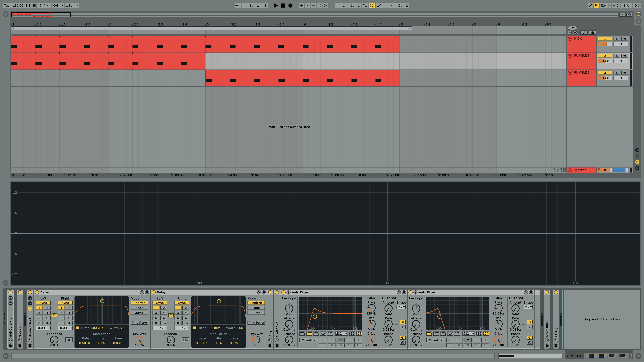Toggle the Automation Arm icon

coord(307,6)
